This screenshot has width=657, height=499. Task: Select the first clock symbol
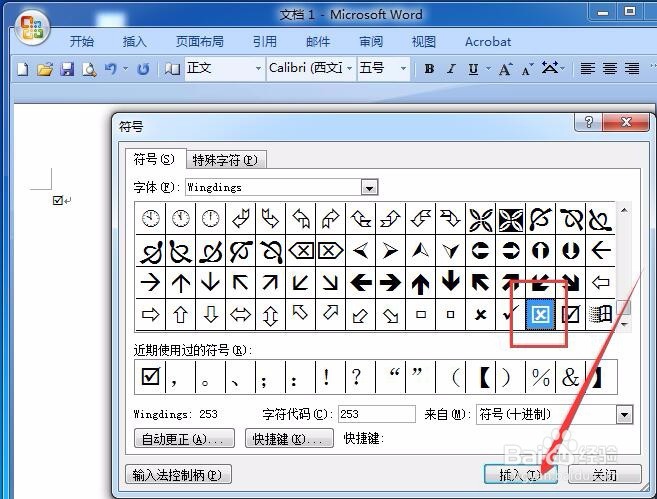click(x=150, y=218)
